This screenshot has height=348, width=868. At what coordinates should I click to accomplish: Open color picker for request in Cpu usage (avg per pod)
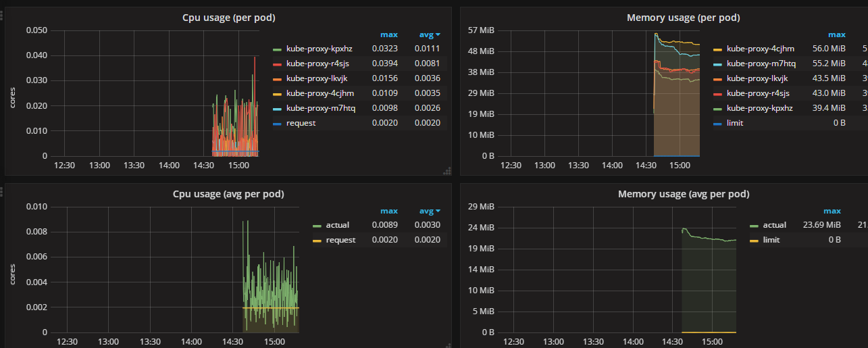(317, 241)
